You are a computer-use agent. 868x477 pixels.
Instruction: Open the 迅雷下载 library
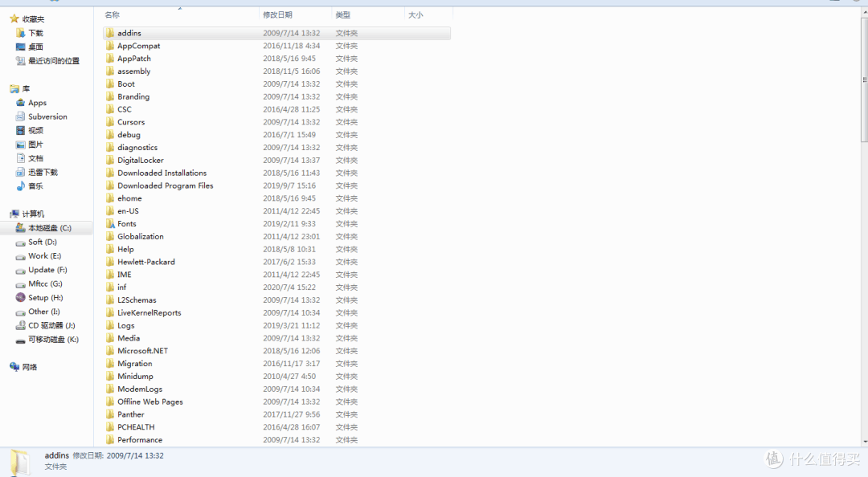(x=43, y=172)
